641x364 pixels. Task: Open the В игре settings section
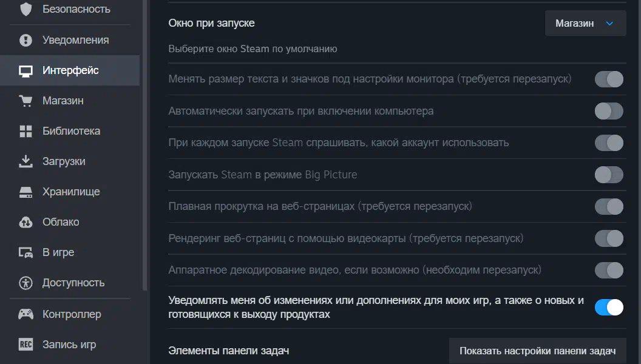[x=58, y=252]
